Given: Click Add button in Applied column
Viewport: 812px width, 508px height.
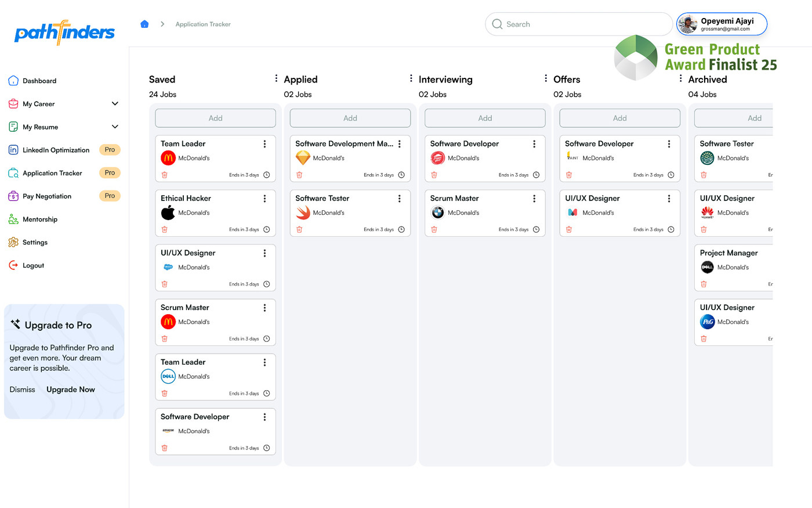Looking at the screenshot, I should [x=350, y=118].
